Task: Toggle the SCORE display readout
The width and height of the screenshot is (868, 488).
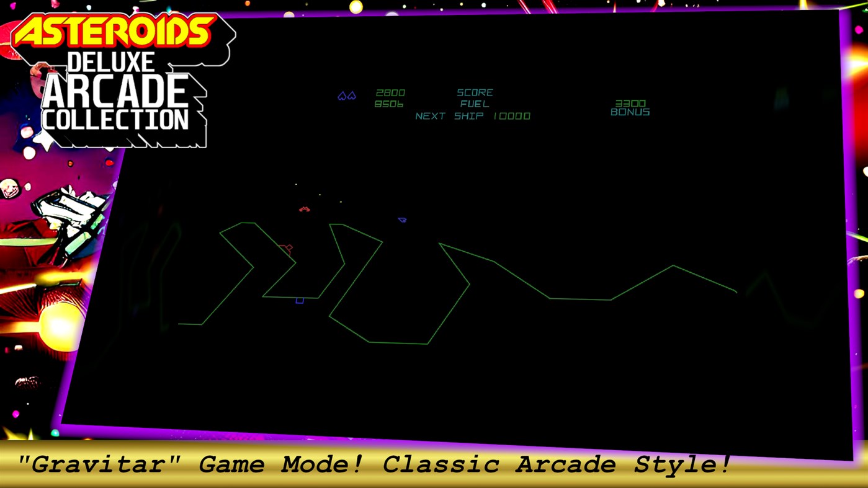Action: pos(475,92)
